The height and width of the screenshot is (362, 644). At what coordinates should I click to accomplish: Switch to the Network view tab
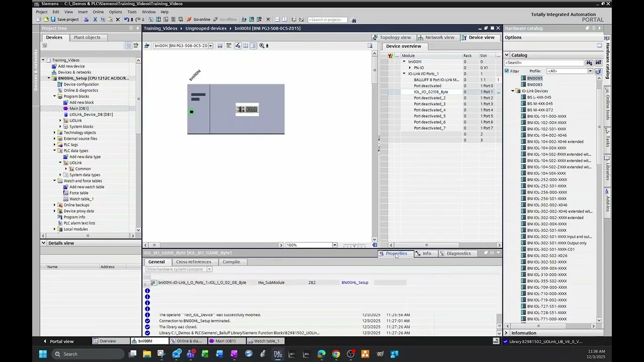coord(436,37)
